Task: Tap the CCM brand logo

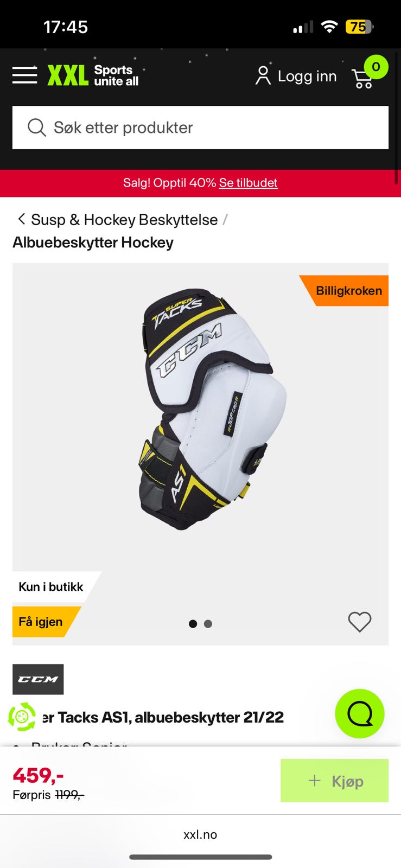Action: 38,679
